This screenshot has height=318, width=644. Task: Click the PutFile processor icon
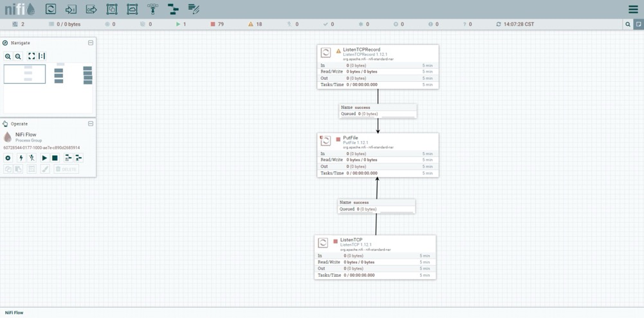point(326,140)
